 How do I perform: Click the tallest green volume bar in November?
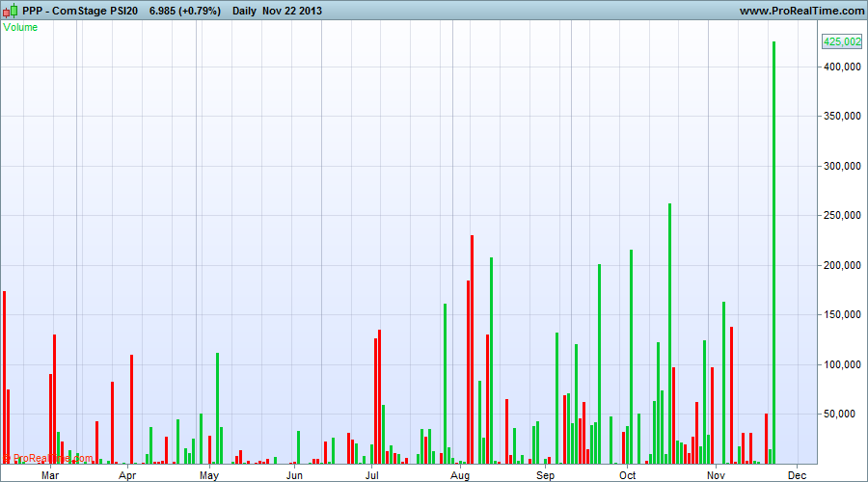pos(773,253)
